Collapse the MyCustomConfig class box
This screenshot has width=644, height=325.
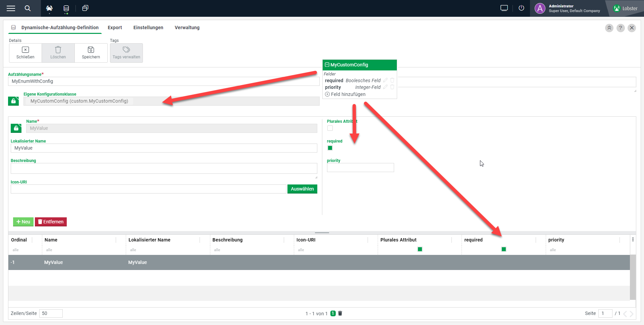(x=327, y=65)
